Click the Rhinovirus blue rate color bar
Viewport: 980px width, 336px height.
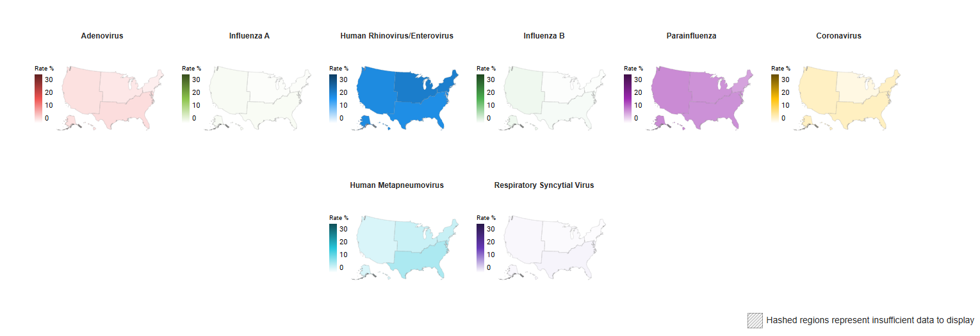(333, 98)
